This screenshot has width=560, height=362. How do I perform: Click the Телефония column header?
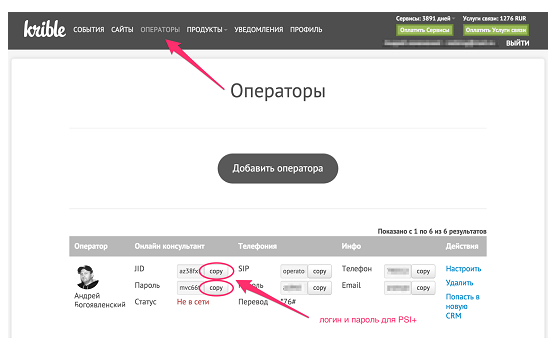point(257,246)
